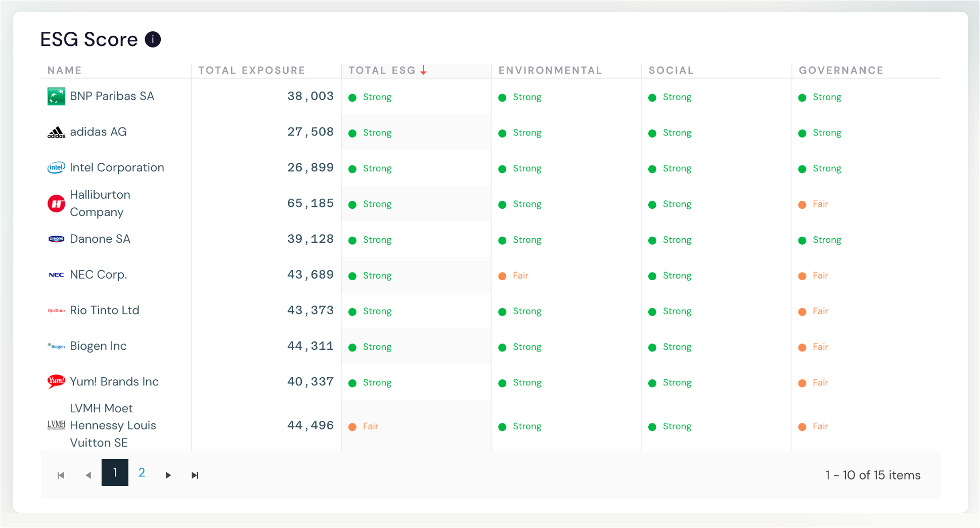Click the exposure value 43,689

point(310,275)
